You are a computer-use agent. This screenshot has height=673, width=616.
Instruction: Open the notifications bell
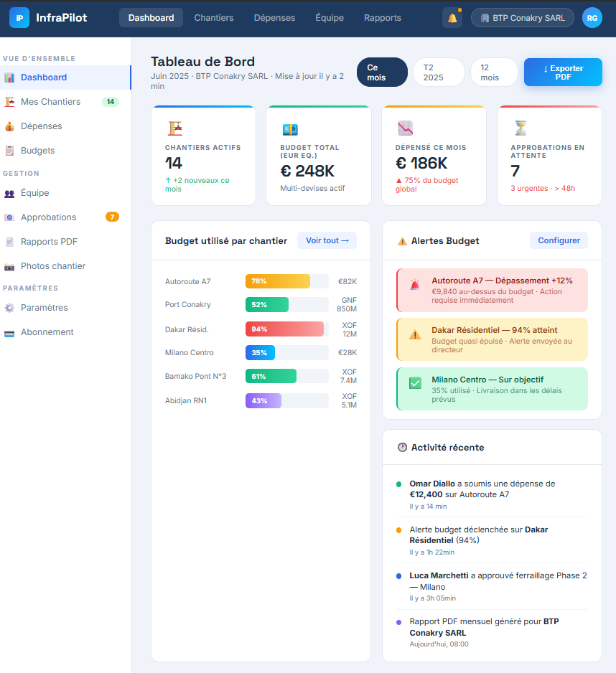pos(452,18)
